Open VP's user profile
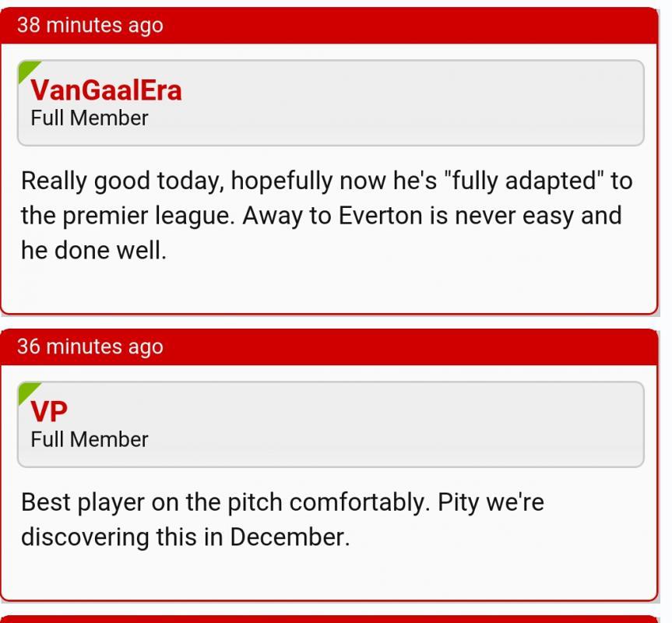672x623 pixels. 49,412
